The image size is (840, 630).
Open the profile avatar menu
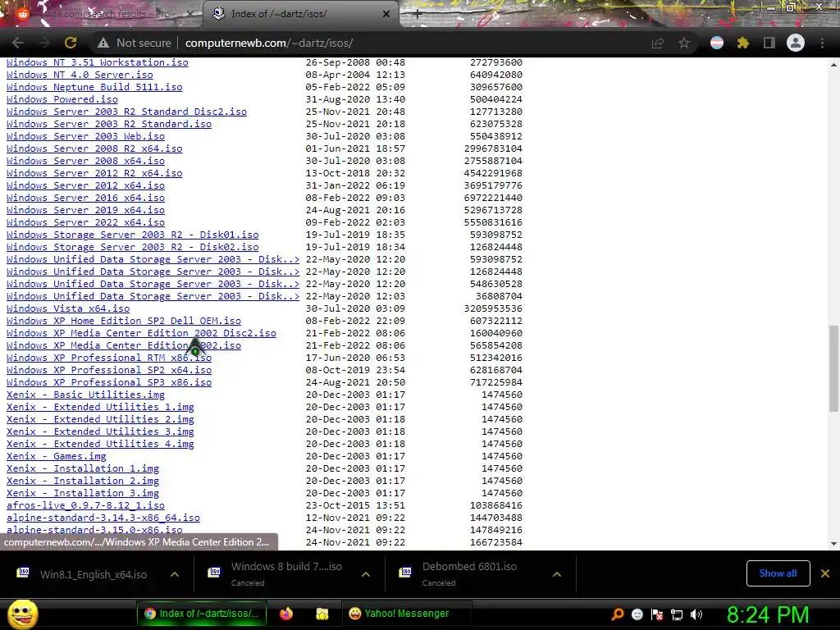point(796,43)
